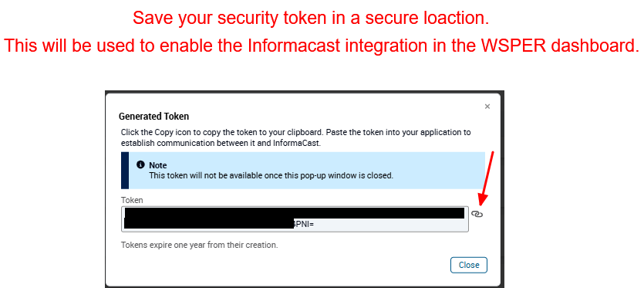Click the bold Note heading
This screenshot has width=644, height=288.
point(157,165)
